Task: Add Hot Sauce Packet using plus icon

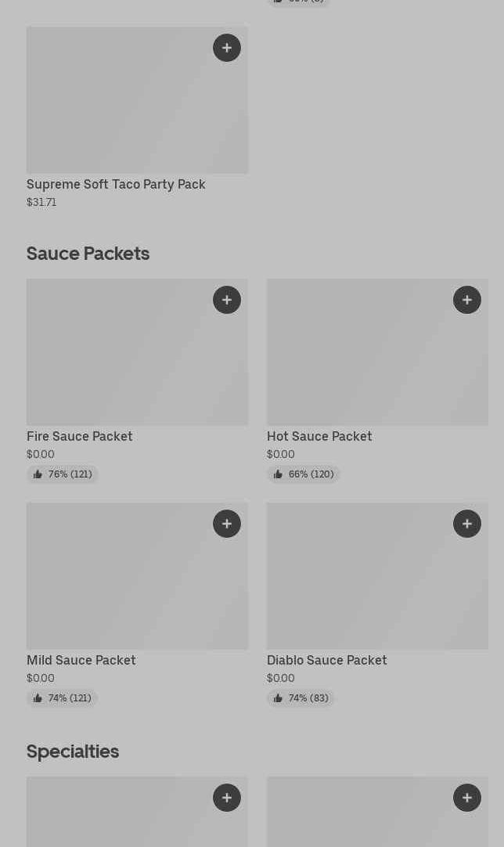Action: coord(467,300)
